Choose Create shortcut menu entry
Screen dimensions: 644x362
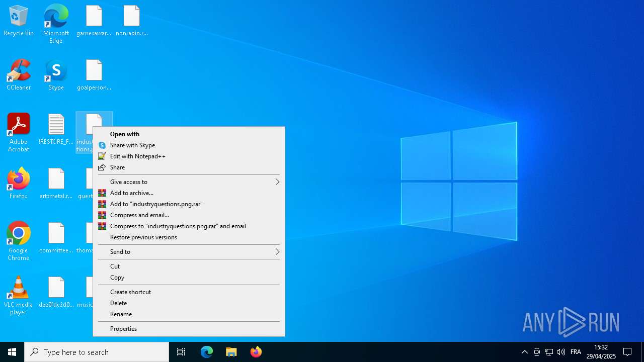pyautogui.click(x=189, y=292)
